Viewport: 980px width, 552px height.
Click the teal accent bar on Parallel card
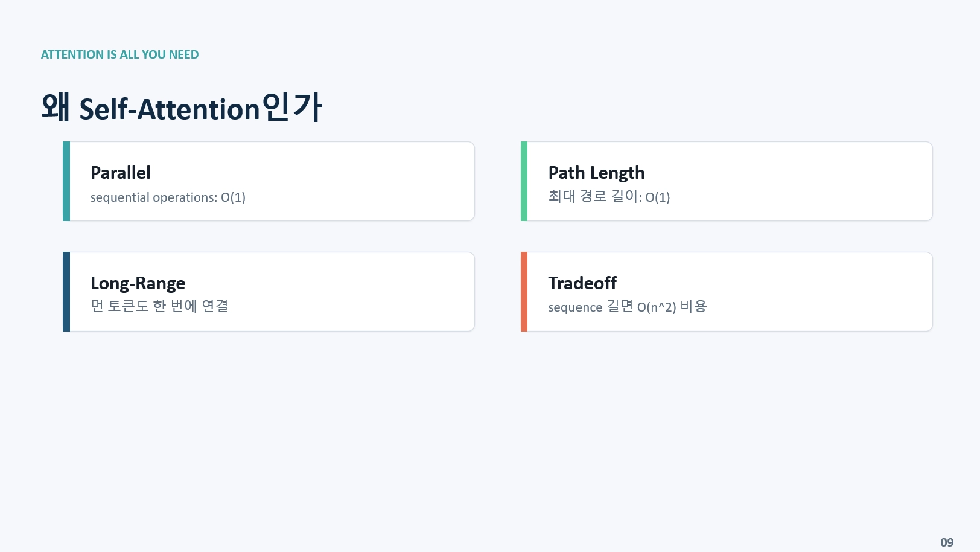(x=66, y=181)
